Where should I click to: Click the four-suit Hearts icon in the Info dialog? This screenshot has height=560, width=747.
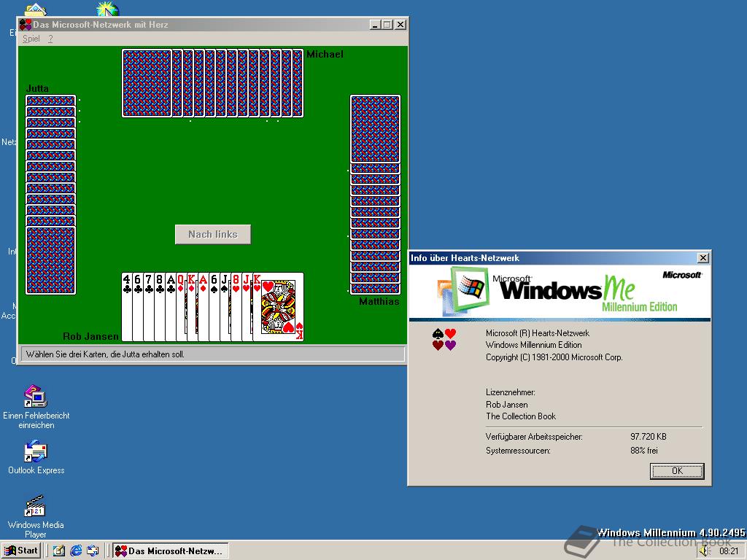point(444,339)
